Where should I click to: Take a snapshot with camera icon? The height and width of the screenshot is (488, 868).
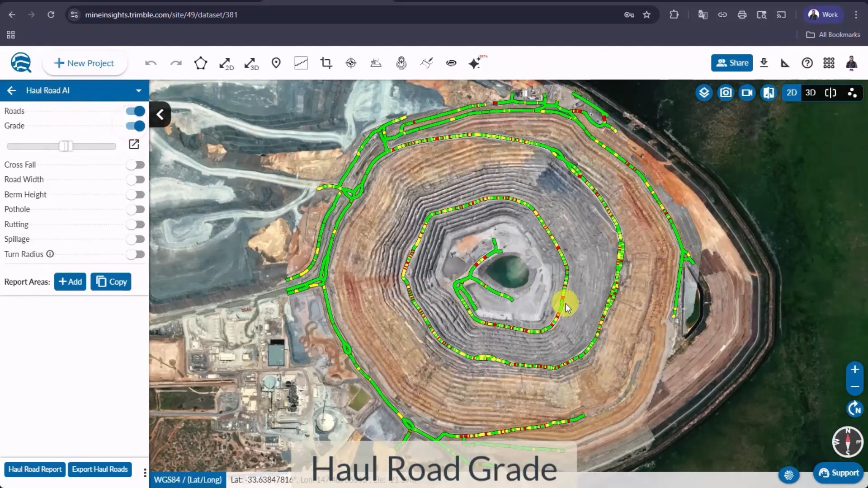pyautogui.click(x=726, y=93)
